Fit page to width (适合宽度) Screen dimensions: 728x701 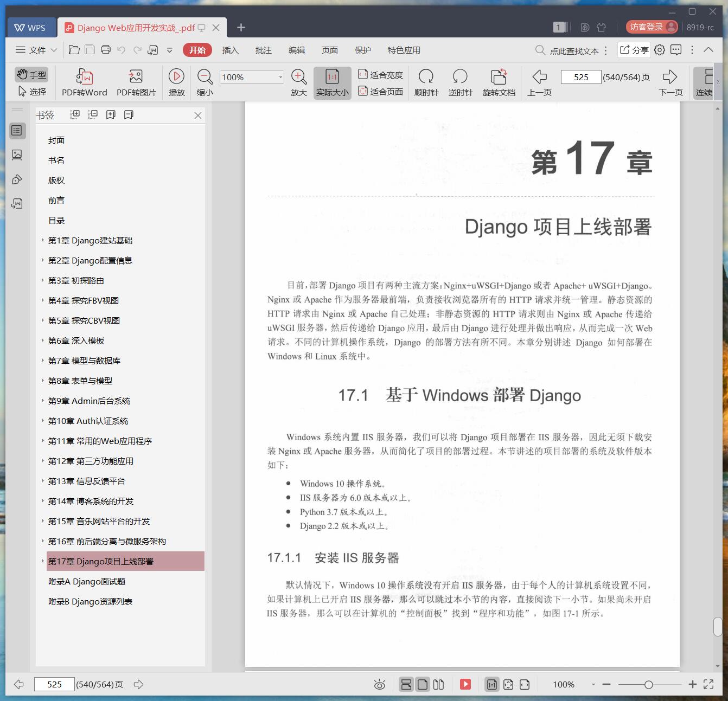pyautogui.click(x=381, y=75)
